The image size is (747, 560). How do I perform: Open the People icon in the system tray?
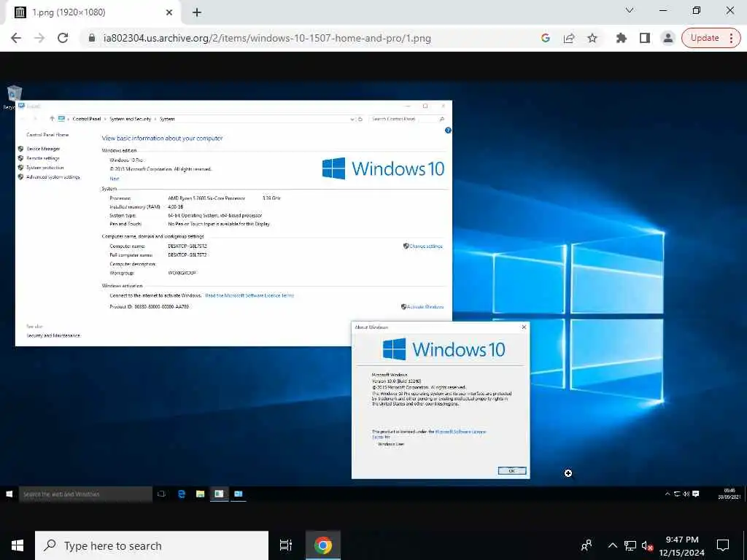[587, 545]
